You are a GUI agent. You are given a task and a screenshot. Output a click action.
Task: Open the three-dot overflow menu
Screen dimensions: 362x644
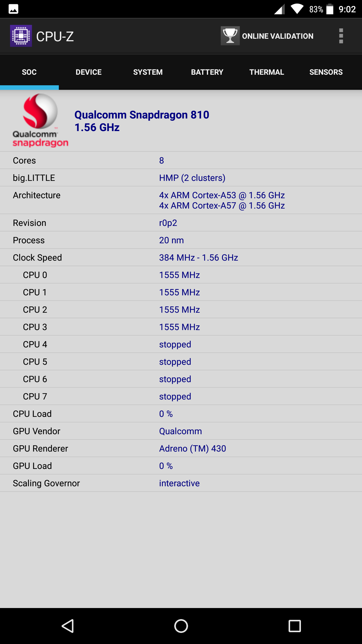341,36
